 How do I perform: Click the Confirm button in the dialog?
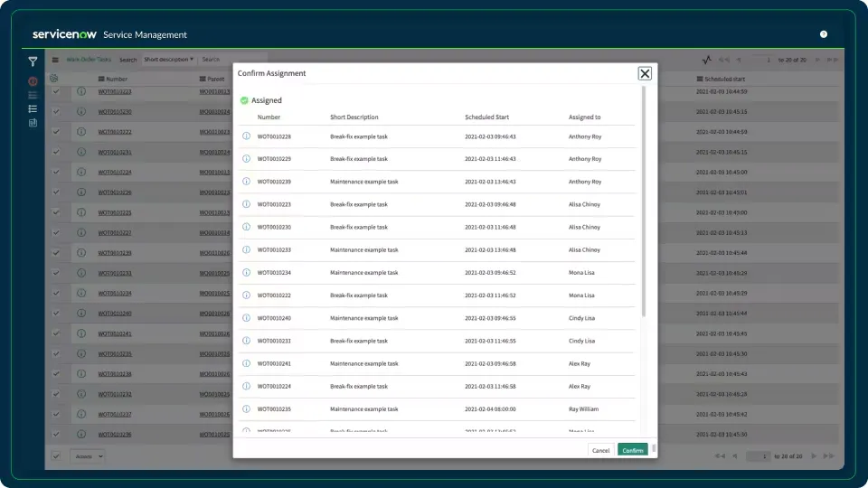point(633,450)
